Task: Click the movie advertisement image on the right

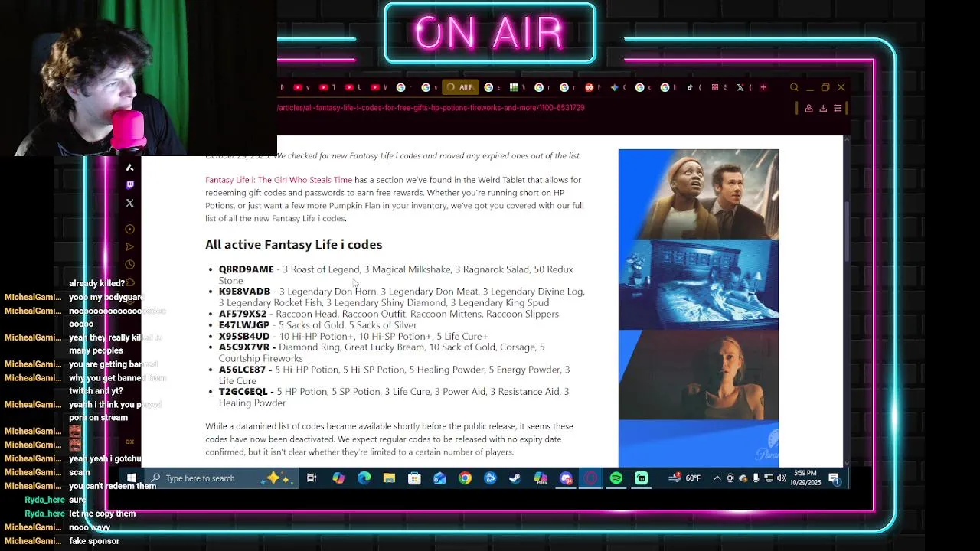Action: tap(698, 308)
